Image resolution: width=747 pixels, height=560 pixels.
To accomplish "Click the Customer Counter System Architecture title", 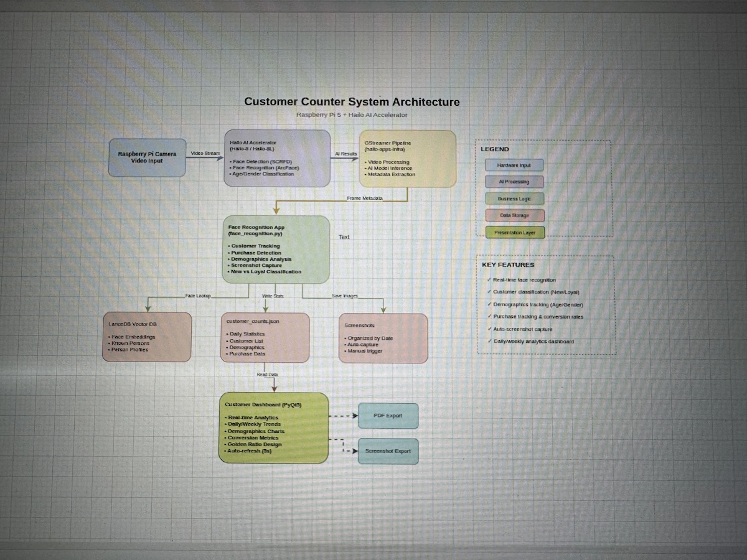I will (x=352, y=101).
